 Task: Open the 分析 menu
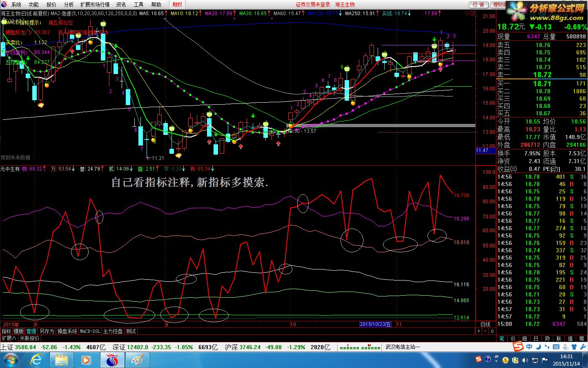(69, 4)
